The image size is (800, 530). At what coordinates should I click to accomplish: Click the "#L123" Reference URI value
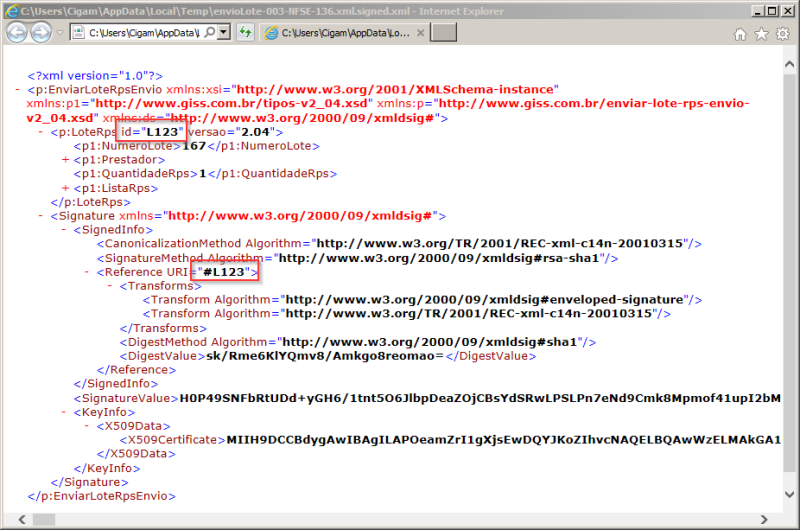(225, 272)
